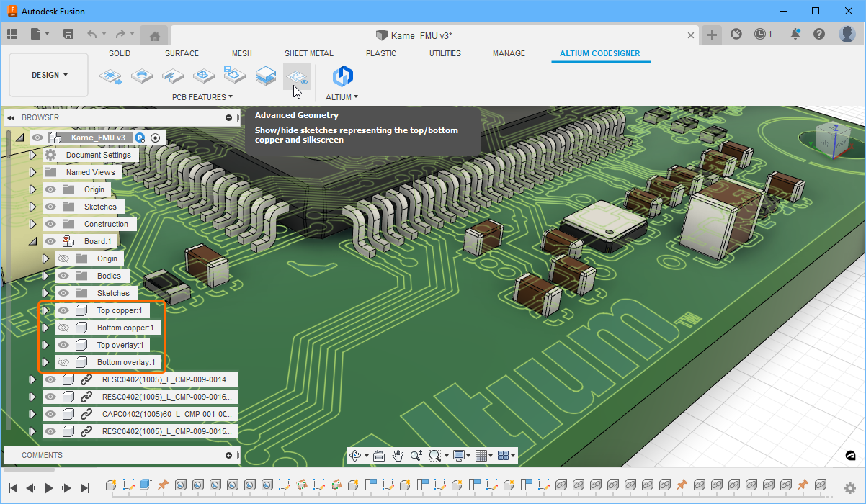Viewport: 866px width, 504px height.
Task: Step back one timeline feature
Action: click(x=31, y=487)
